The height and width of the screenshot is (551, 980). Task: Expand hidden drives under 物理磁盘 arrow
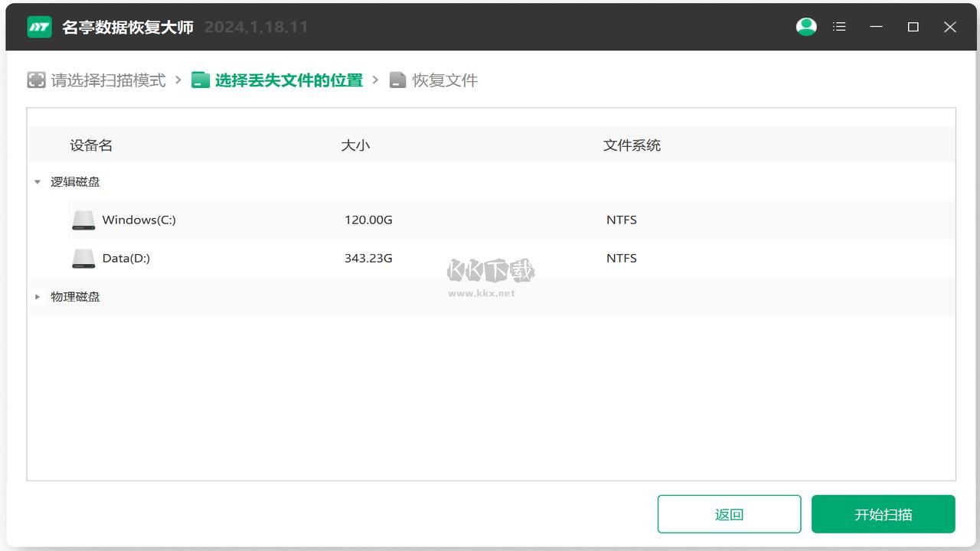coord(38,297)
